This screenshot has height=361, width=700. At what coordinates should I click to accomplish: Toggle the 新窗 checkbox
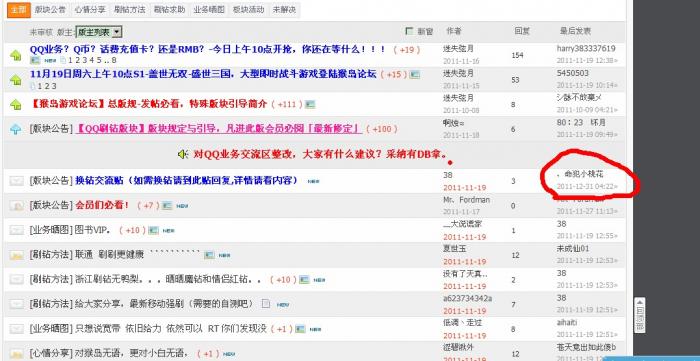point(409,31)
